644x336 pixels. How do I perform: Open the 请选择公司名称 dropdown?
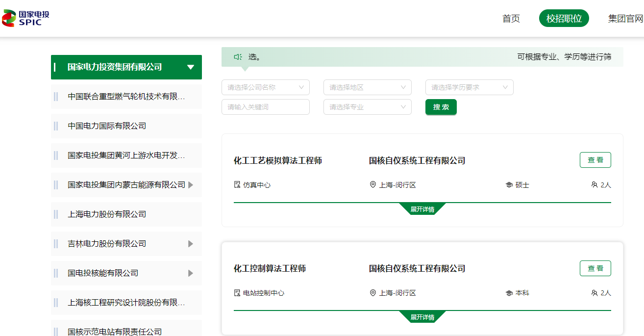coord(266,87)
